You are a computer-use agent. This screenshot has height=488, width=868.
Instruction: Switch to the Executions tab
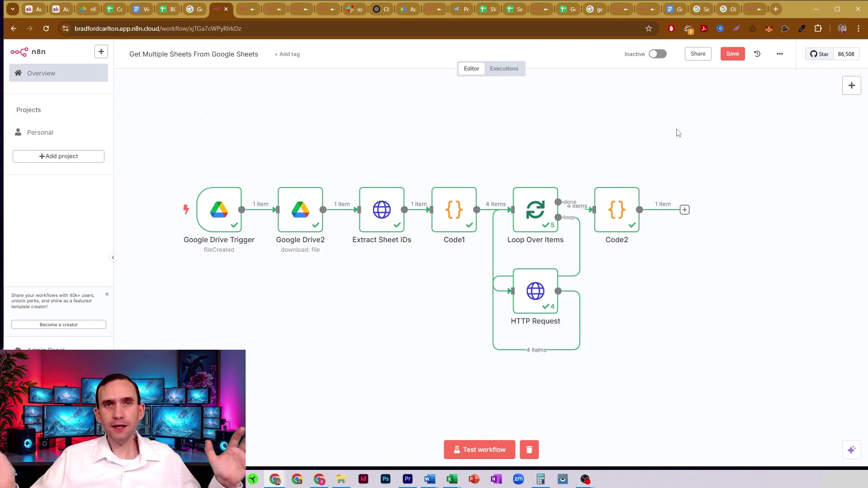(x=504, y=69)
